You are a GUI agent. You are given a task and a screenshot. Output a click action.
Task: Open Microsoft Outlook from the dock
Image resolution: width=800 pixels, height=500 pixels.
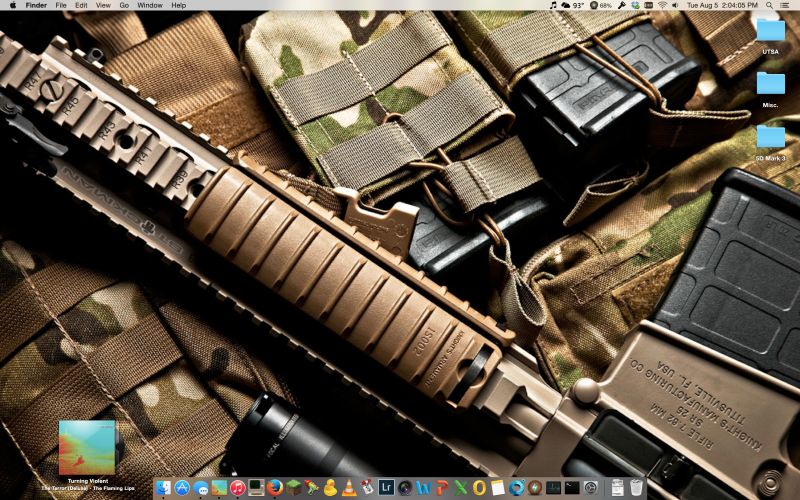(479, 488)
